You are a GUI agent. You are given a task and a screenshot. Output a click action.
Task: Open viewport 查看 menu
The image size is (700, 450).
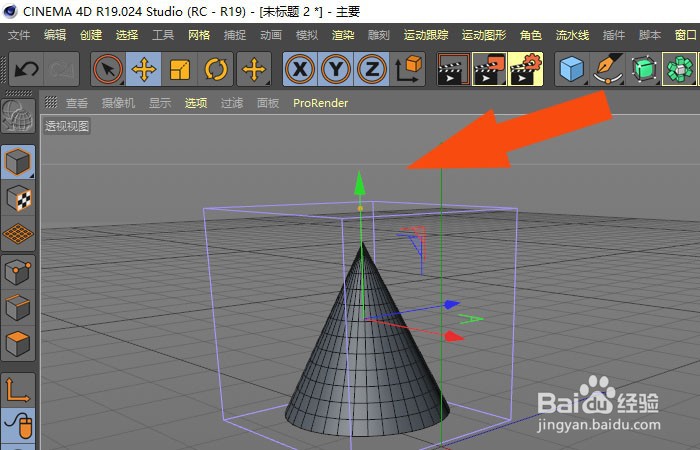click(77, 103)
